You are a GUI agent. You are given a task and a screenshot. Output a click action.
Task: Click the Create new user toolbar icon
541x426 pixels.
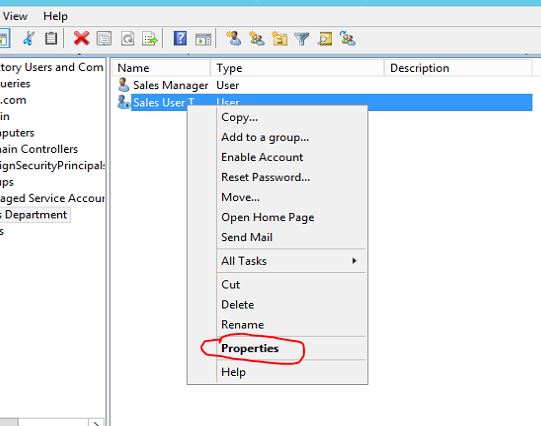[234, 38]
